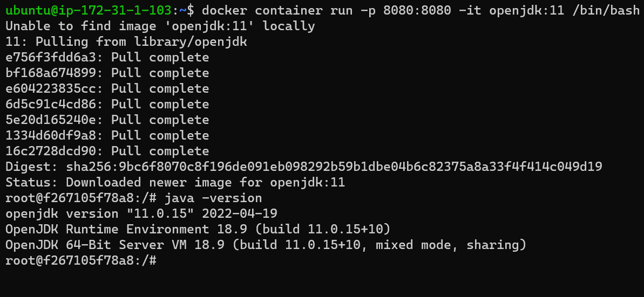Click the OpenJDK Runtime Environment line

(198, 229)
